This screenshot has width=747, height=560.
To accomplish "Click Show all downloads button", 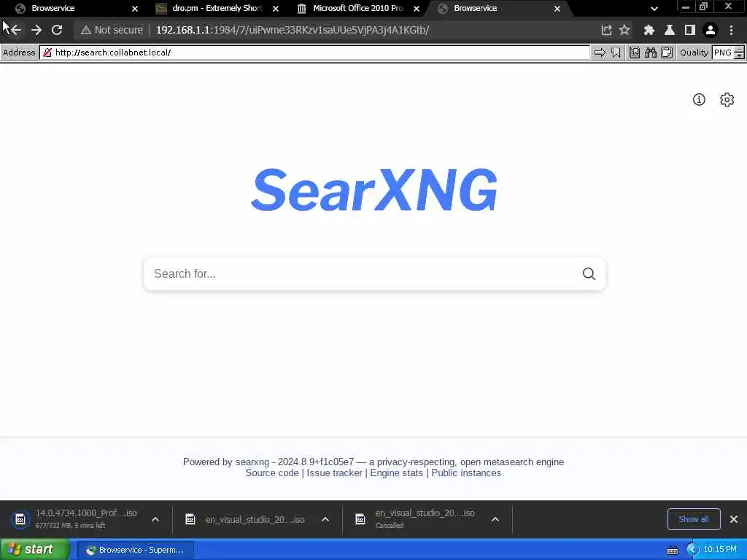I will pyautogui.click(x=694, y=519).
